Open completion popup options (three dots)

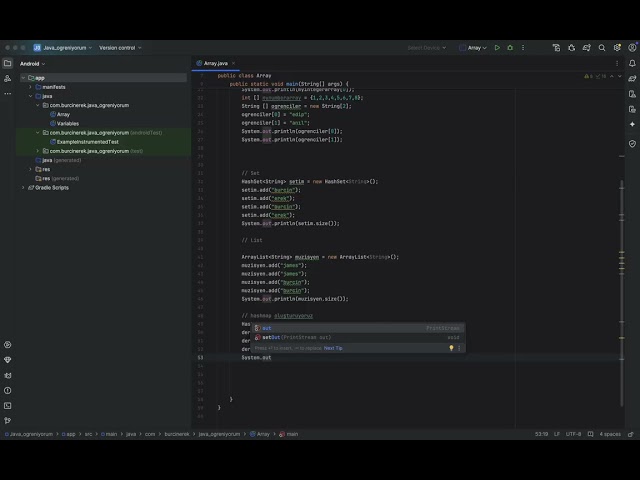[x=459, y=348]
